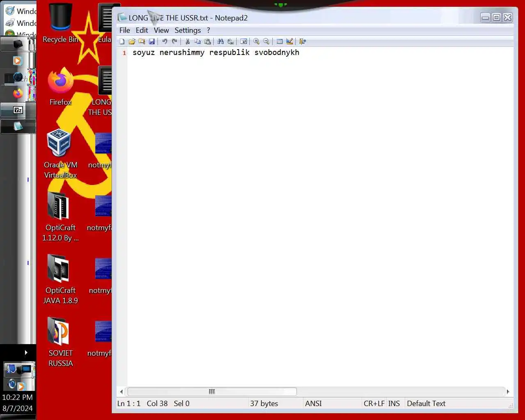
Task: Zoom out with the magnifier minus icon
Action: tap(266, 41)
